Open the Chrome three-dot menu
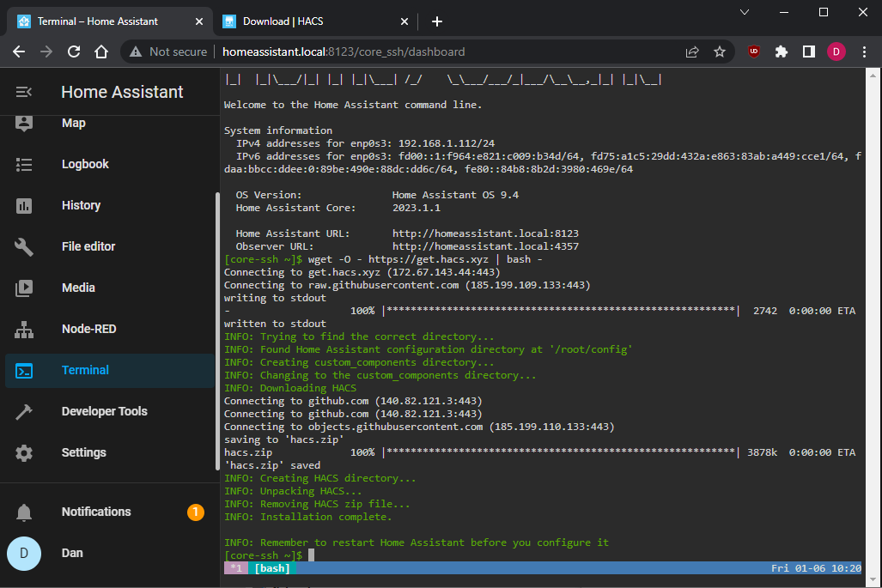Image resolution: width=882 pixels, height=588 pixels. click(865, 52)
